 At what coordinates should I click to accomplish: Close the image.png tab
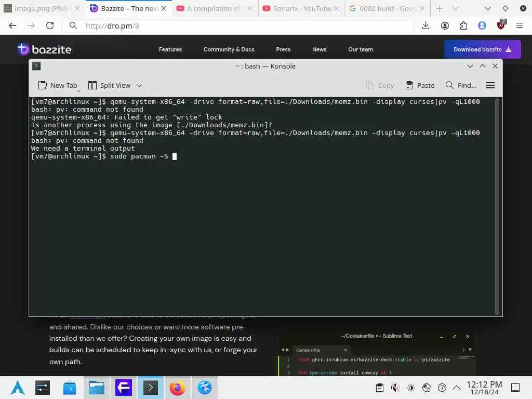click(77, 8)
